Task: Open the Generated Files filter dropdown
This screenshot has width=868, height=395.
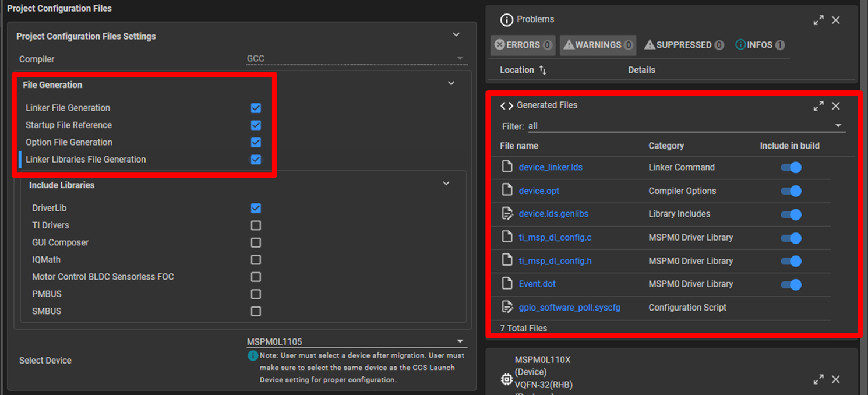Action: [838, 126]
